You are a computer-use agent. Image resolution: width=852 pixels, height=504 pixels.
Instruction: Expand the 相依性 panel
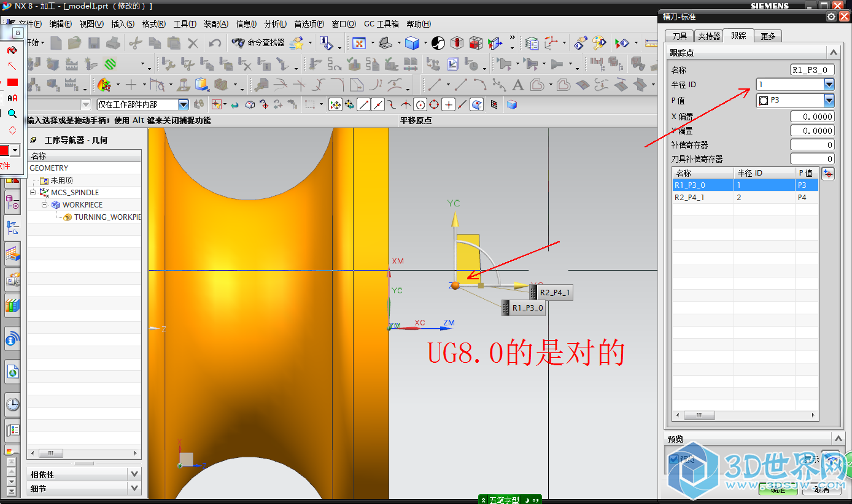pos(135,474)
